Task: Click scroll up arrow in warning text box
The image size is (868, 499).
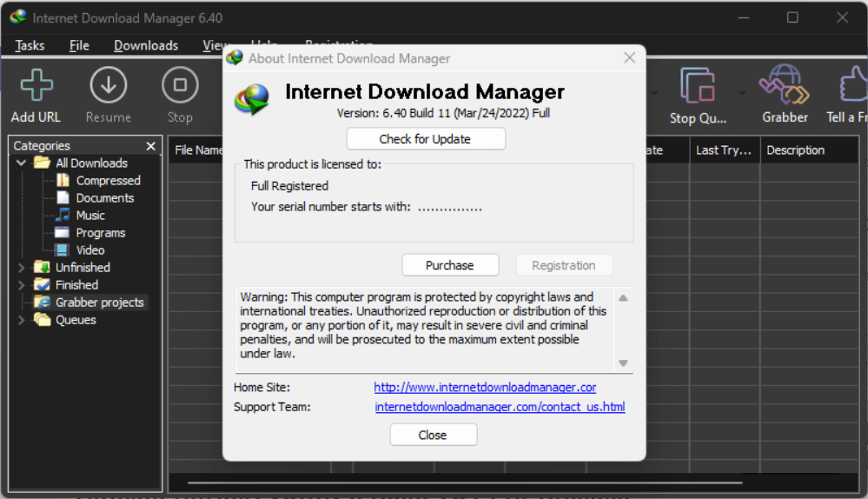Action: [x=623, y=298]
